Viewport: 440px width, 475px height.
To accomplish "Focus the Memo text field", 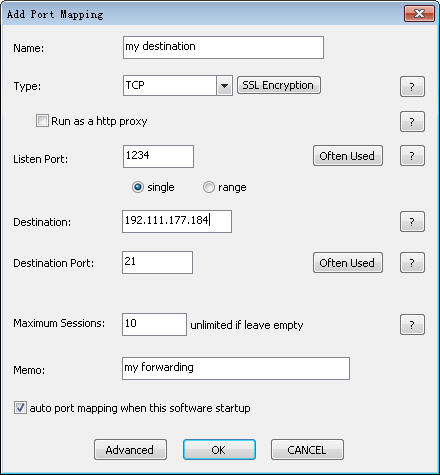I will pos(236,368).
